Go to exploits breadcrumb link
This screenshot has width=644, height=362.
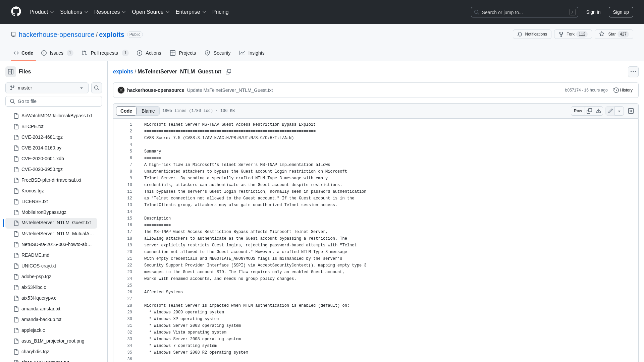[123, 72]
